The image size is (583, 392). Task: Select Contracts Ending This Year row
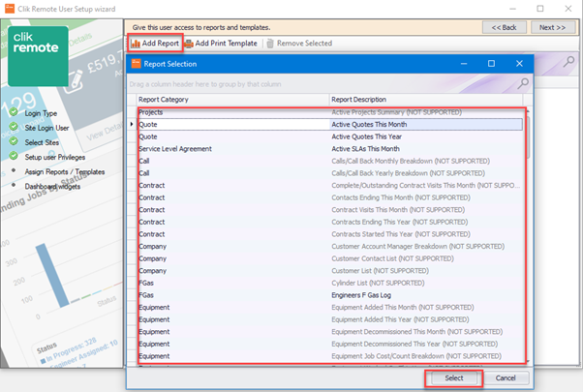click(x=330, y=222)
